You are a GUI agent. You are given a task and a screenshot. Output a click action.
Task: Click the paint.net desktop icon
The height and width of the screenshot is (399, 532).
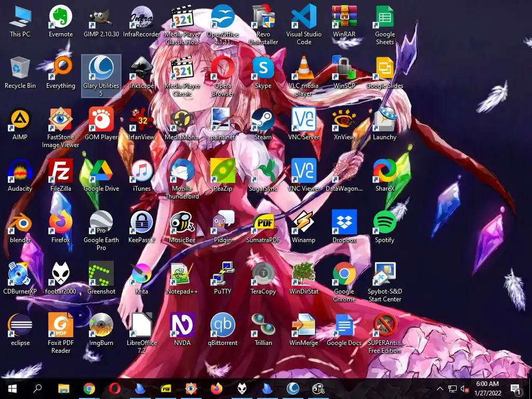click(x=222, y=124)
